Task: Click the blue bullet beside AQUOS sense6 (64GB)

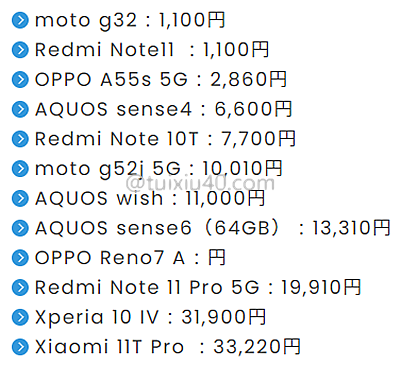Action: tap(20, 228)
